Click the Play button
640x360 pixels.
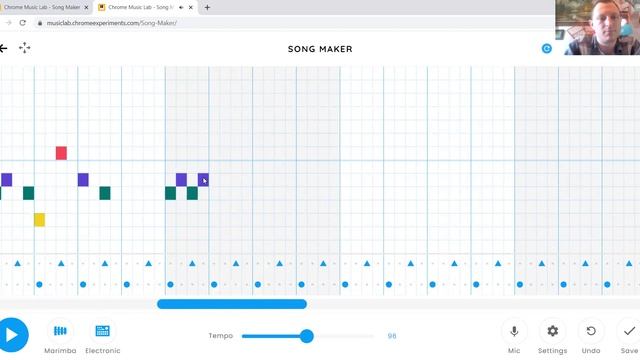[12, 335]
